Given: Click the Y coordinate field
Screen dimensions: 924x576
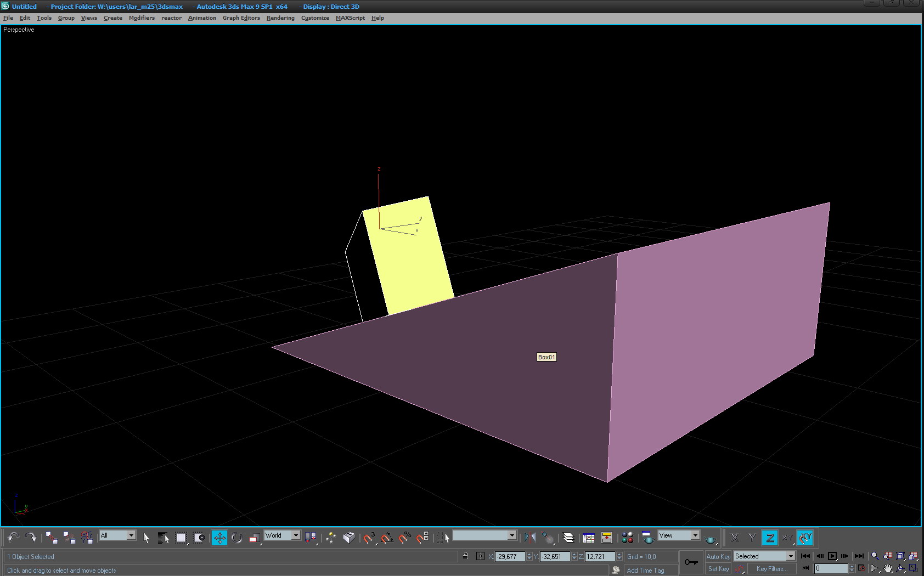Looking at the screenshot, I should (555, 557).
